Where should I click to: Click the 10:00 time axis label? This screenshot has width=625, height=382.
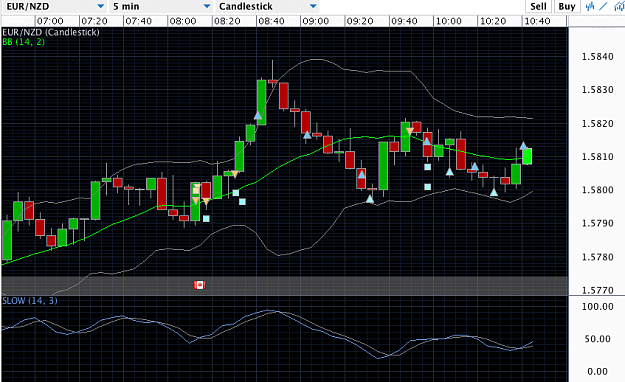(449, 21)
